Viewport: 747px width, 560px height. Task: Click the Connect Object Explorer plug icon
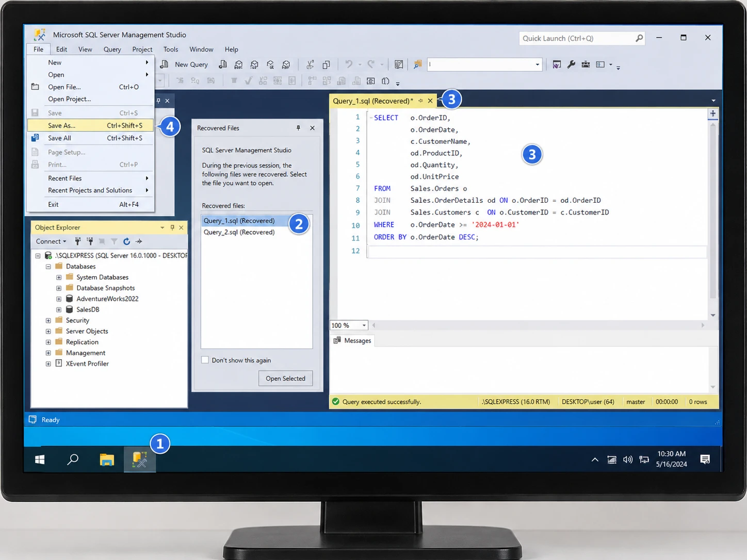(78, 241)
